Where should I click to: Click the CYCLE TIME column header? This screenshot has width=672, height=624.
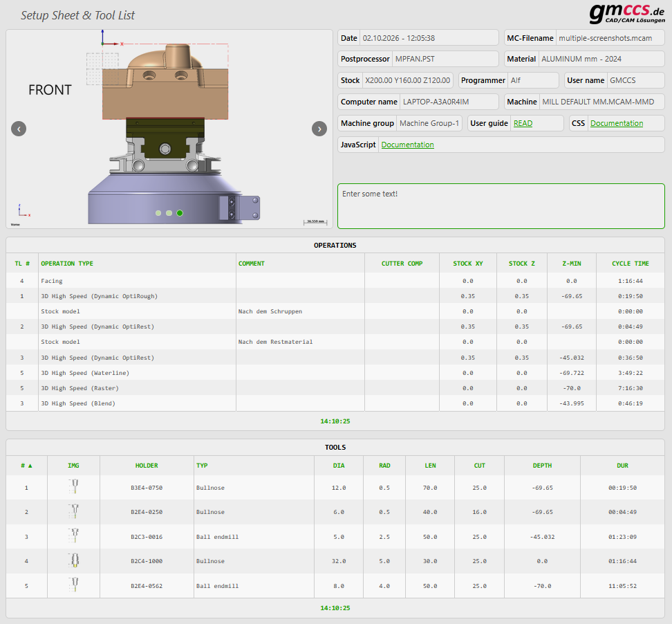[631, 264]
